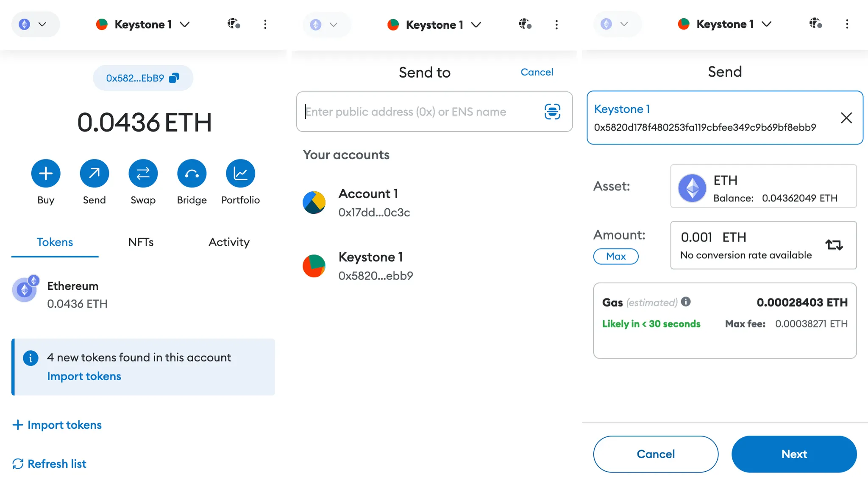Remove the Keystone 1 recipient with X
Screen dimensions: 868x484
[x=846, y=118]
